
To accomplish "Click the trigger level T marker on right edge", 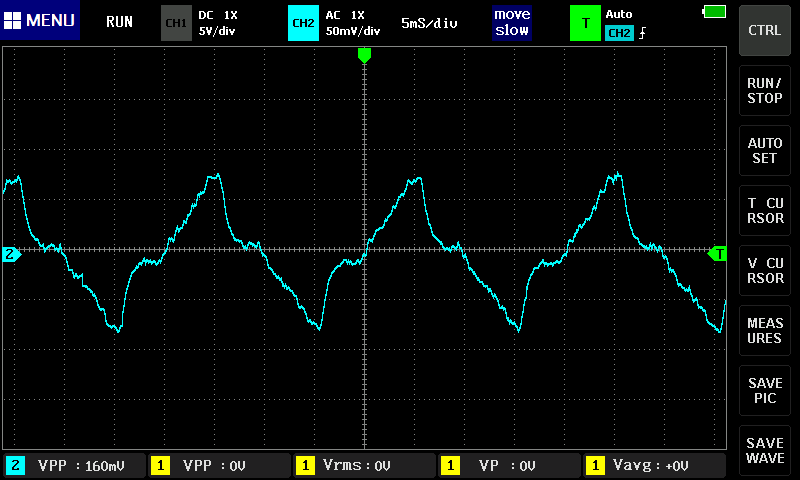I will pos(717,254).
